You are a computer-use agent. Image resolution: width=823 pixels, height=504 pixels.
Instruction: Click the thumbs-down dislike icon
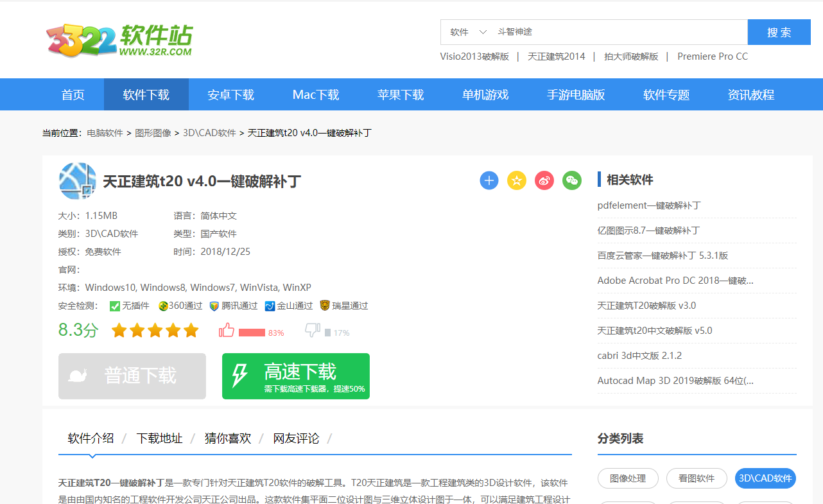313,331
